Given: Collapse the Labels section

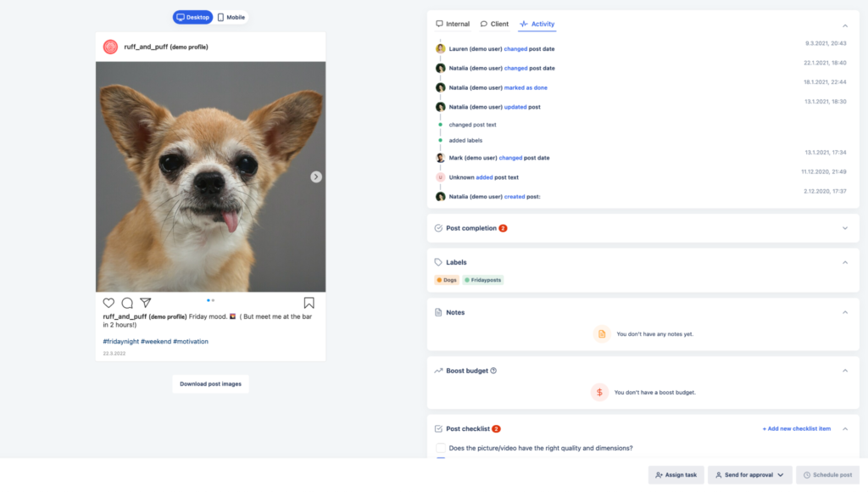Looking at the screenshot, I should pos(844,262).
